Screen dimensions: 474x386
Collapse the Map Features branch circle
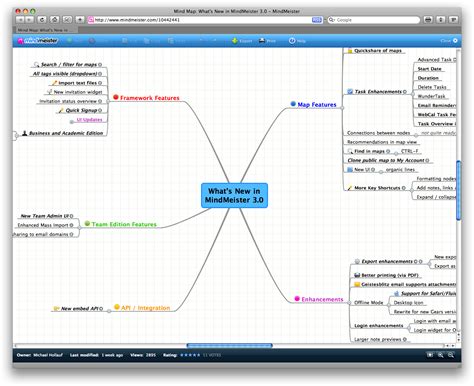342,108
